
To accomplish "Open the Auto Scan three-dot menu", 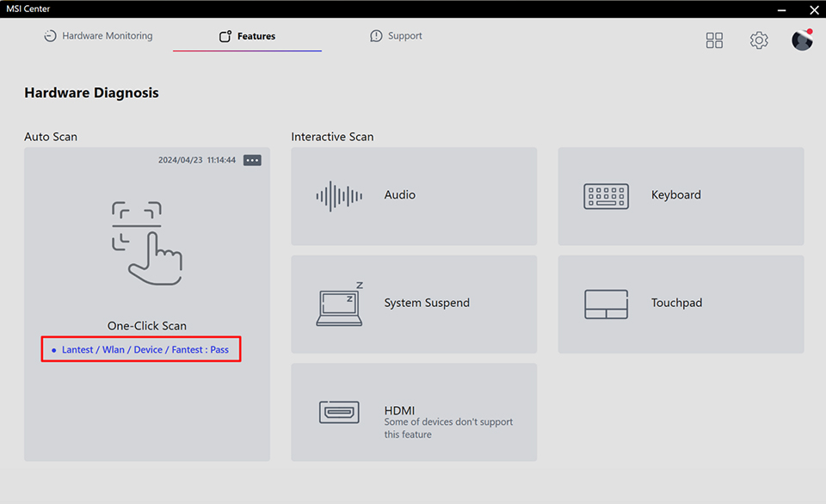I will [252, 160].
